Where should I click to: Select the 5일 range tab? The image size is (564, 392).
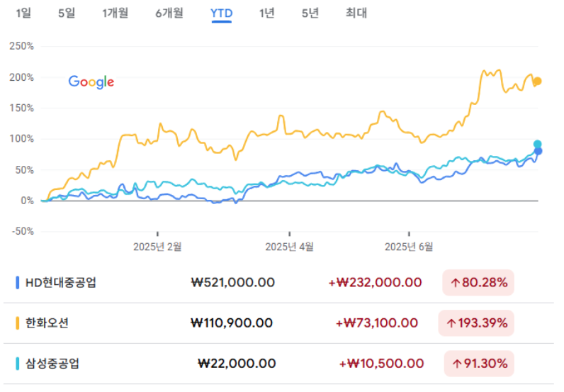click(x=66, y=13)
